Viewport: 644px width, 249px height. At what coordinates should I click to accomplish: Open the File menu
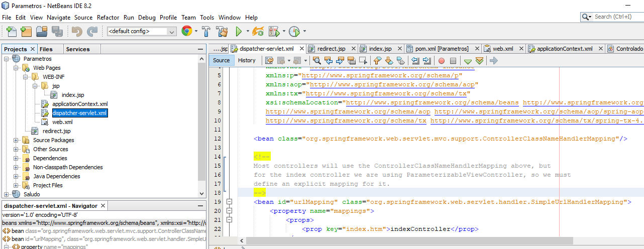point(7,17)
